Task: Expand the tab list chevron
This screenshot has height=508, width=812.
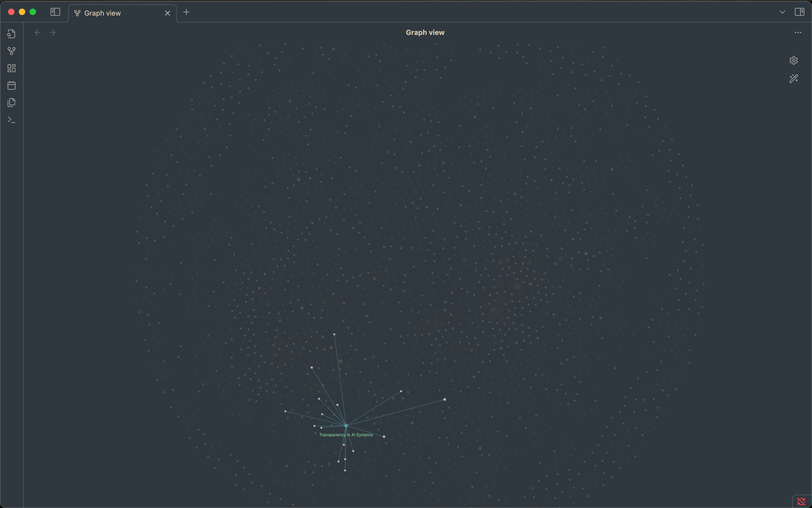Action: [x=782, y=12]
